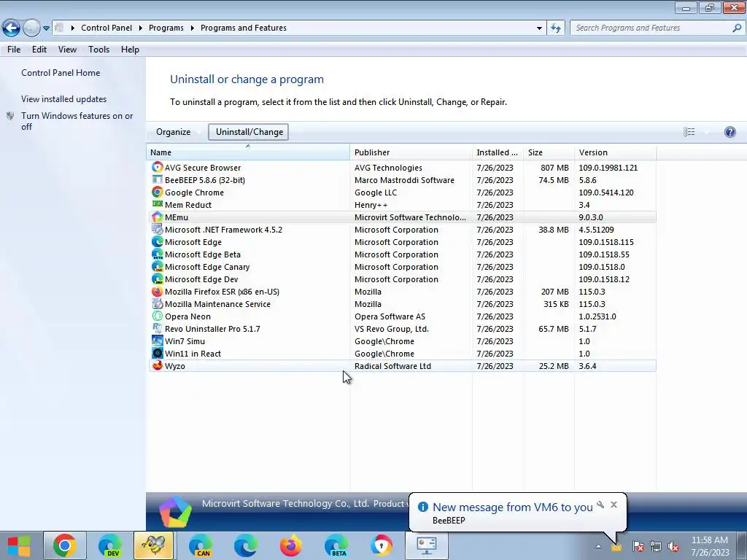The height and width of the screenshot is (560, 747).
Task: Click the 65.7 MB size cell
Action: coord(554,329)
